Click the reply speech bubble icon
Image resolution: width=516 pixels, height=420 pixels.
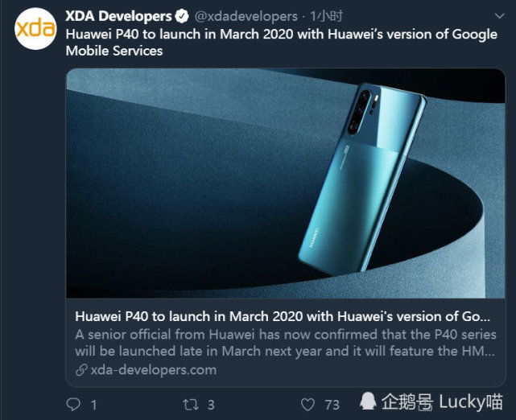[x=73, y=405]
